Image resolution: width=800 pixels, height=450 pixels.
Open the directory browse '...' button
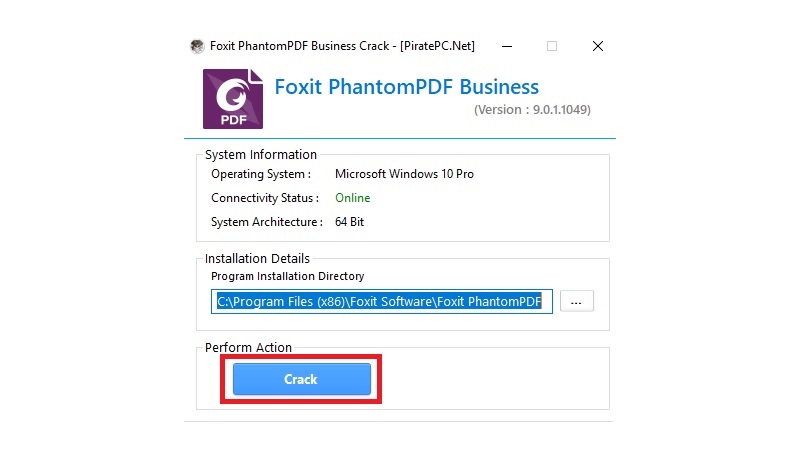click(x=576, y=301)
